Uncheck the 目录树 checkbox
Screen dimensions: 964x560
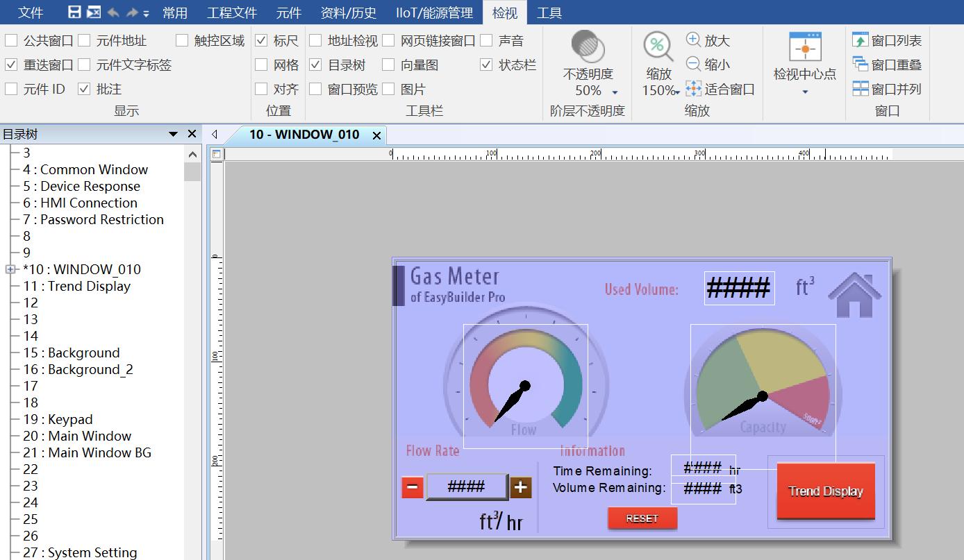point(315,65)
